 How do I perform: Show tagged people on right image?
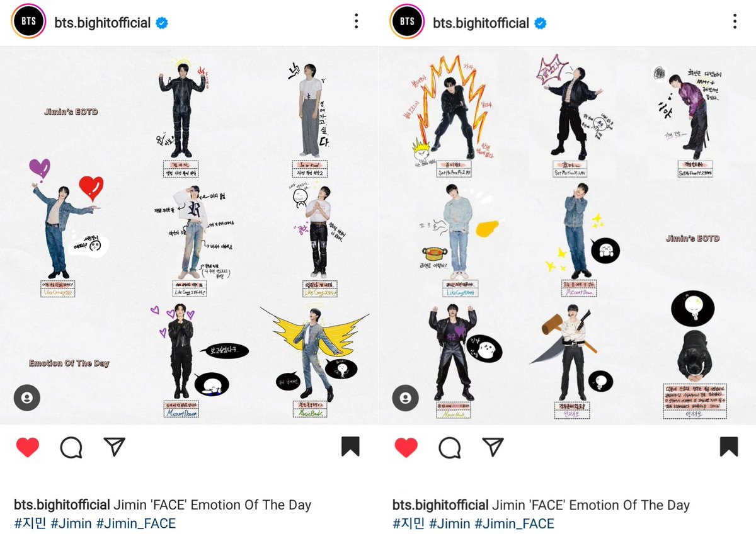[406, 398]
